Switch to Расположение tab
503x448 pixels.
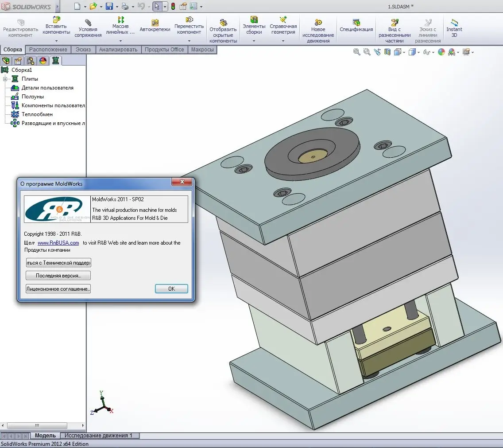pos(48,50)
